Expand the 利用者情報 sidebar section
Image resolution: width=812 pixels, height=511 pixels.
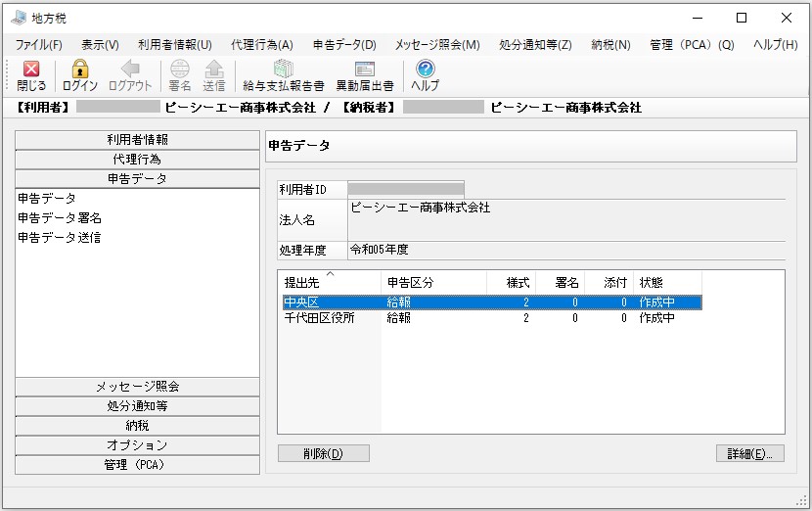(137, 140)
